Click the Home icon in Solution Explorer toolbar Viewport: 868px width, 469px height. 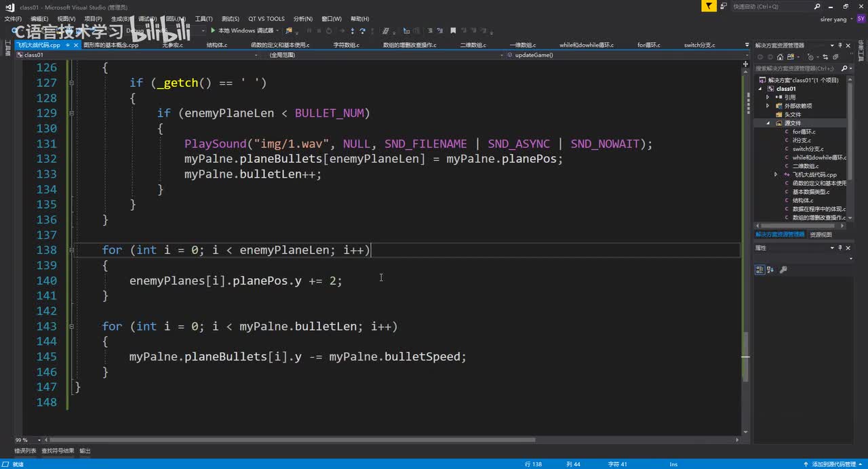click(780, 57)
